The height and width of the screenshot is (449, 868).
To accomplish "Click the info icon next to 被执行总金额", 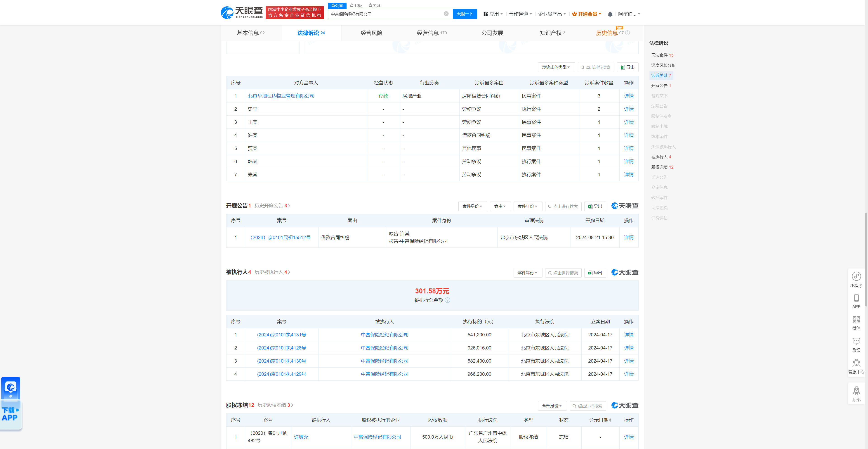I will [448, 300].
